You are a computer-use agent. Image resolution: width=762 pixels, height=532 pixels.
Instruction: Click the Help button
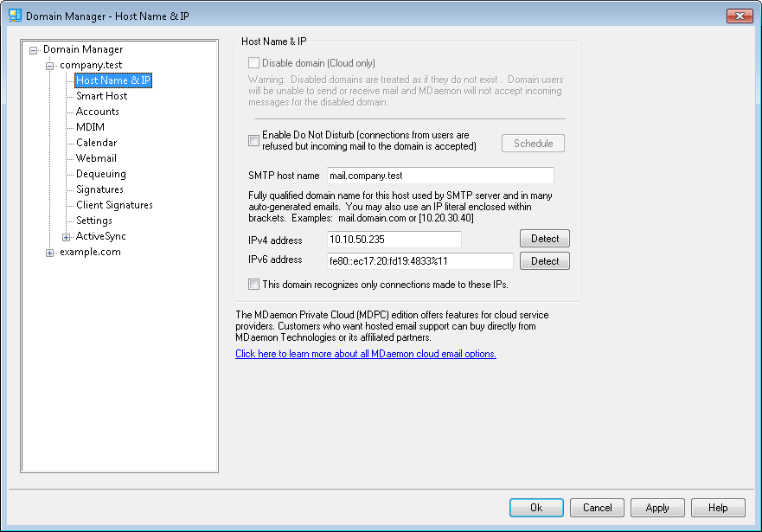tap(717, 508)
